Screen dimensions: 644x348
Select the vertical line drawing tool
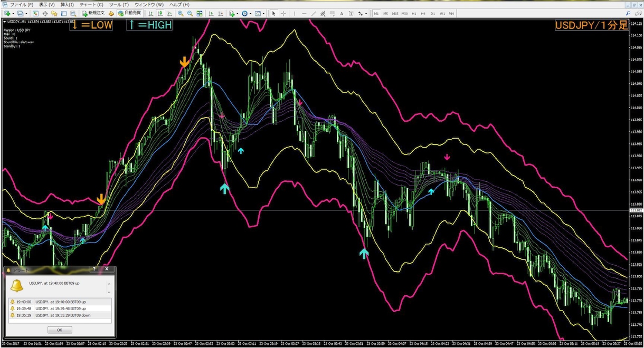[295, 13]
